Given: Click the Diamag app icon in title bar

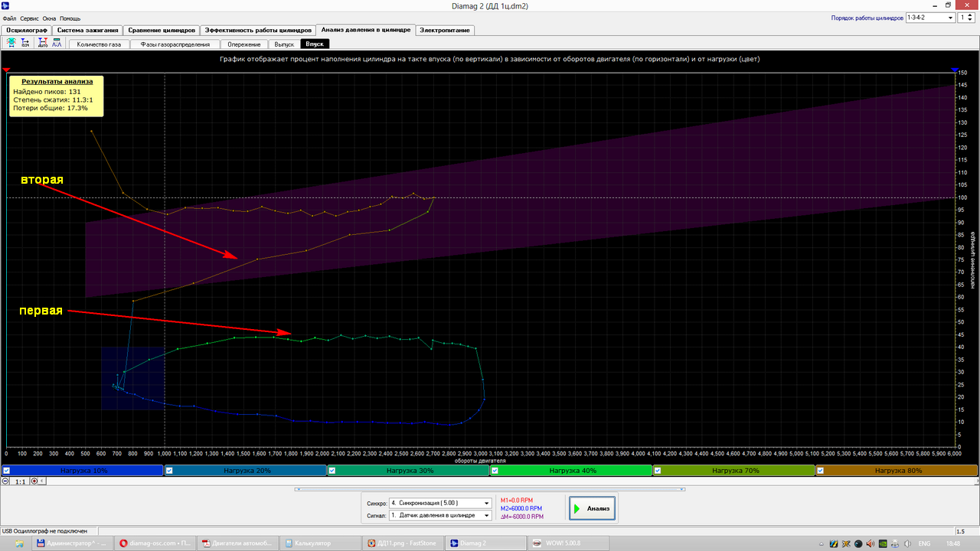Looking at the screenshot, I should 6,5.
